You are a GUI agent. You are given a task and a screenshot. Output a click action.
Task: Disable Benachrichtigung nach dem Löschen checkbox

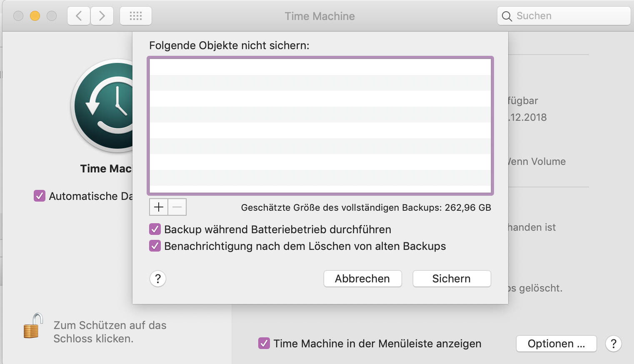(x=155, y=246)
